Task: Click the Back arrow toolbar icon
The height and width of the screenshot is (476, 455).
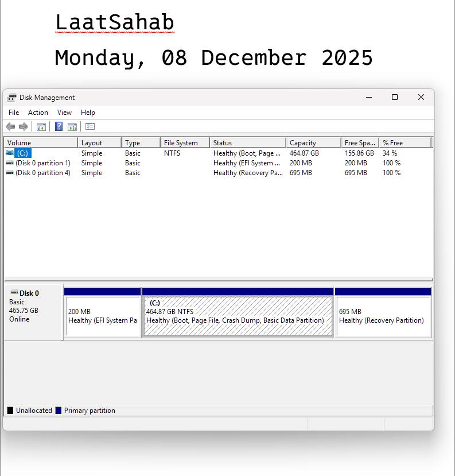Action: 10,126
